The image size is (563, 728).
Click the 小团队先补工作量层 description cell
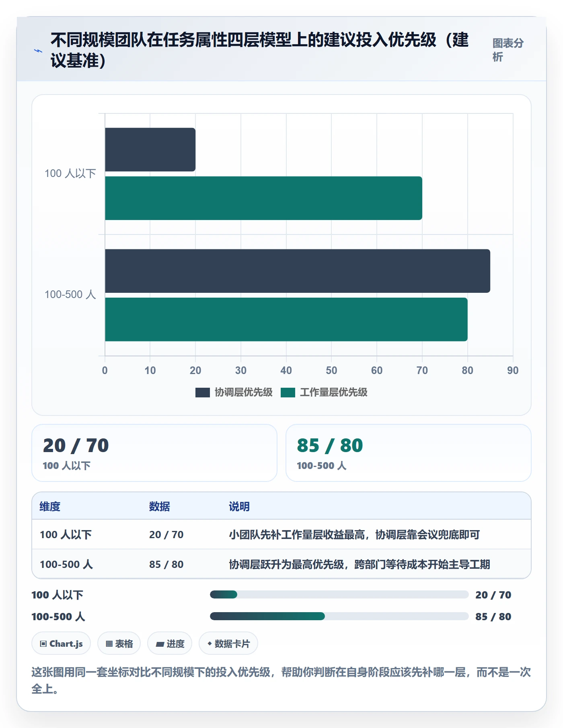[x=354, y=535]
